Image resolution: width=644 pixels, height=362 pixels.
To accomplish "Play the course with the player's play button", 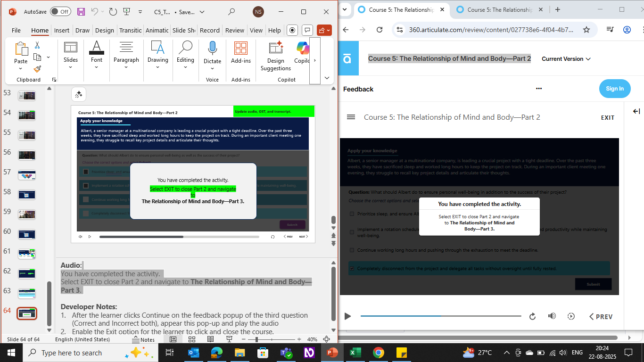I will point(348,316).
